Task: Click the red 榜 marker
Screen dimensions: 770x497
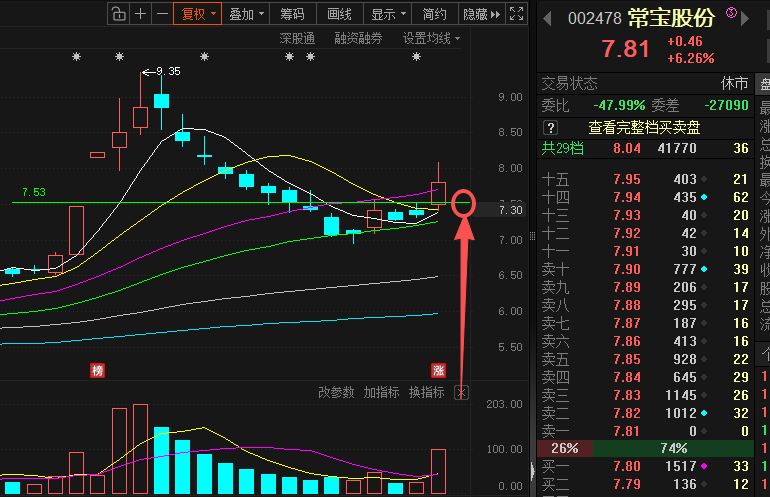Action: [x=97, y=370]
